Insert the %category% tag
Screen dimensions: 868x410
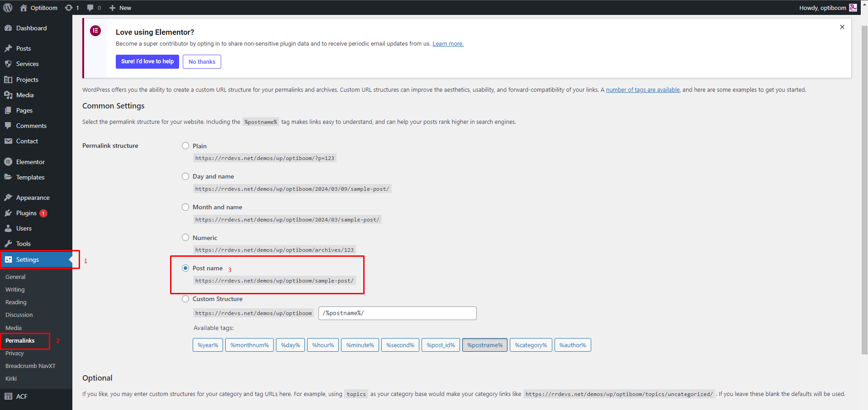pos(531,345)
